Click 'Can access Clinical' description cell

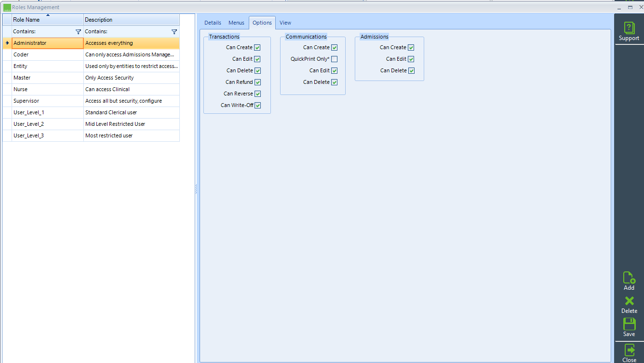click(x=132, y=89)
